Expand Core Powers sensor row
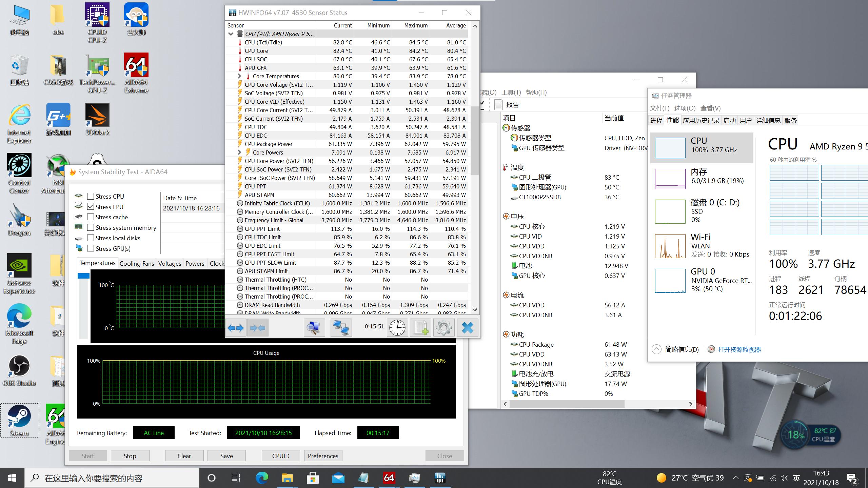This screenshot has height=488, width=868. (239, 152)
